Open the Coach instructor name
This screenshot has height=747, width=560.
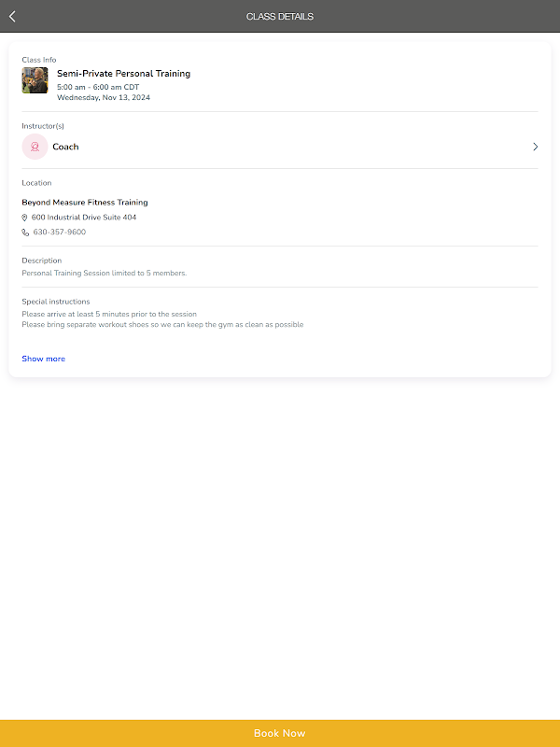point(65,147)
